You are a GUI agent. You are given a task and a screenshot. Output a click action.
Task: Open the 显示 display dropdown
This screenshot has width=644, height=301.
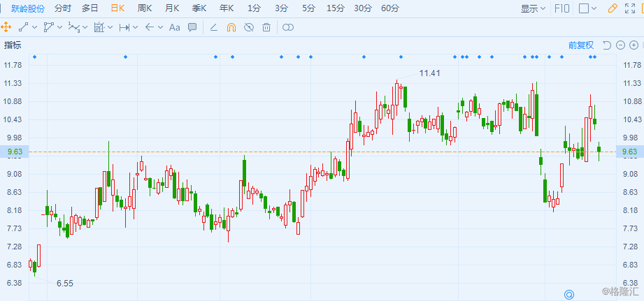point(533,8)
